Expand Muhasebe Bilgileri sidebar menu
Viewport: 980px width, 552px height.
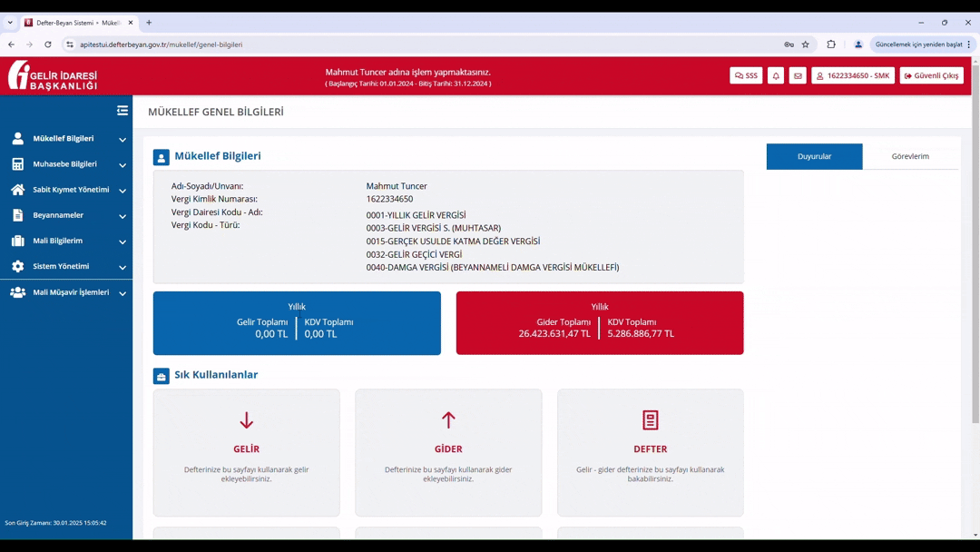coord(66,164)
